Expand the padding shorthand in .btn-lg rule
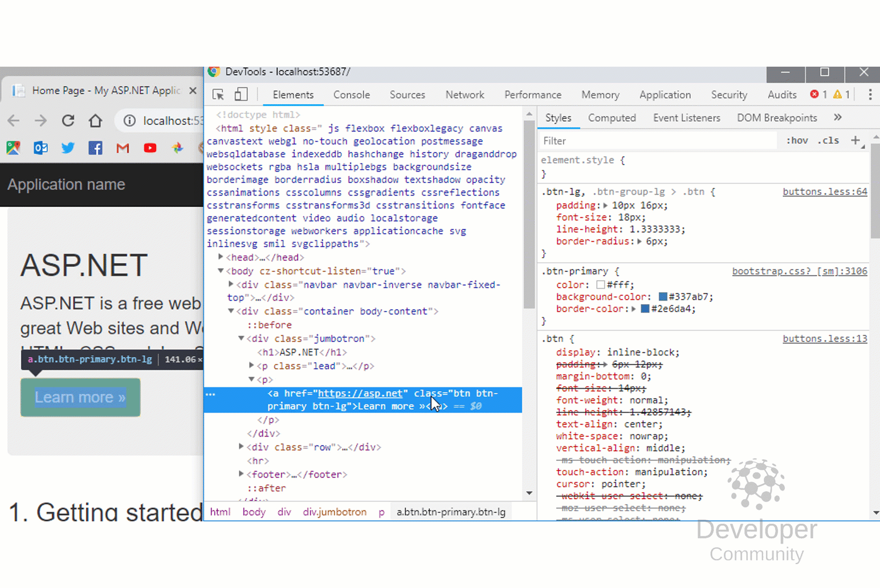The height and width of the screenshot is (588, 880). [605, 205]
